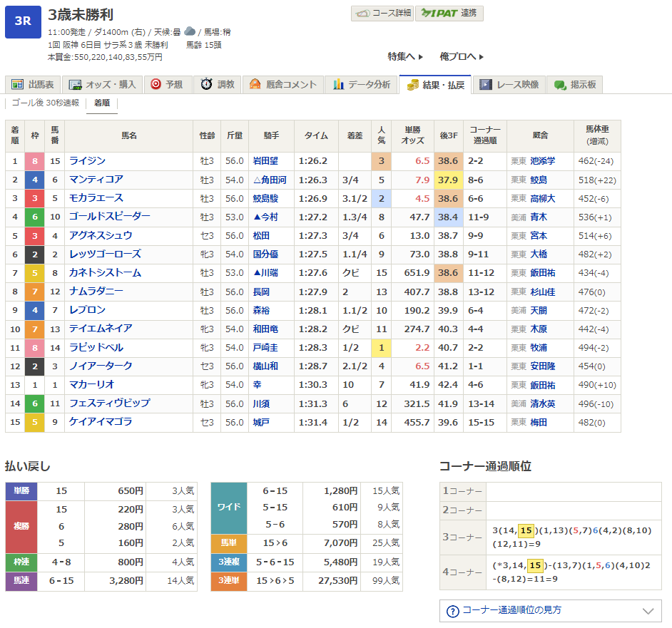Click the question mark help icon

coord(452,611)
